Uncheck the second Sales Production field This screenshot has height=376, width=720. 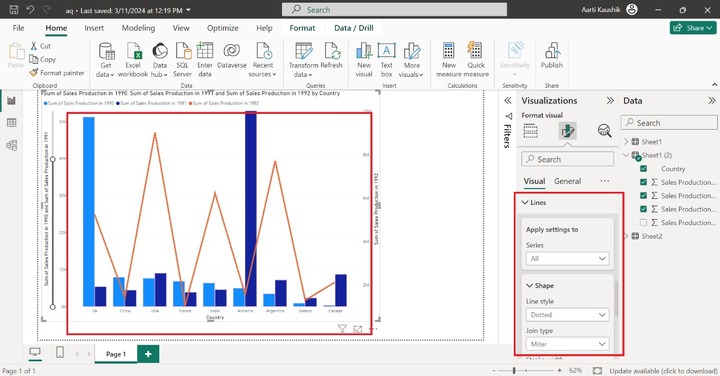[x=643, y=196]
